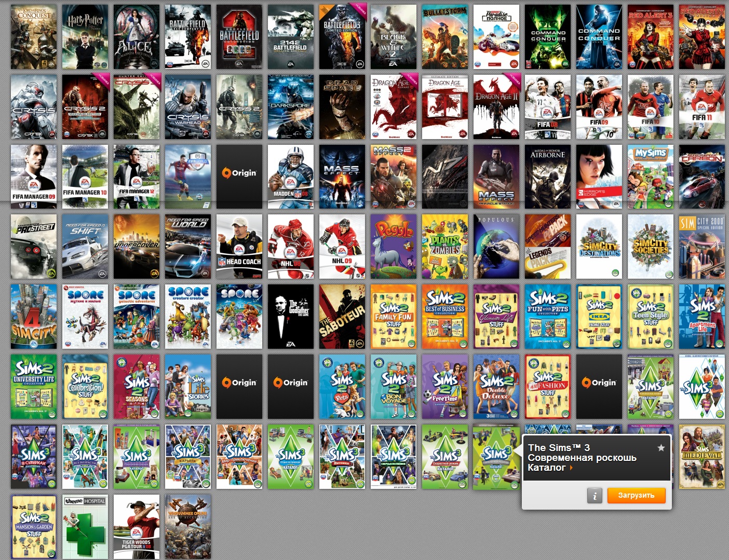The height and width of the screenshot is (560, 729).
Task: Select the Theme Hospital tile
Action: point(85,526)
